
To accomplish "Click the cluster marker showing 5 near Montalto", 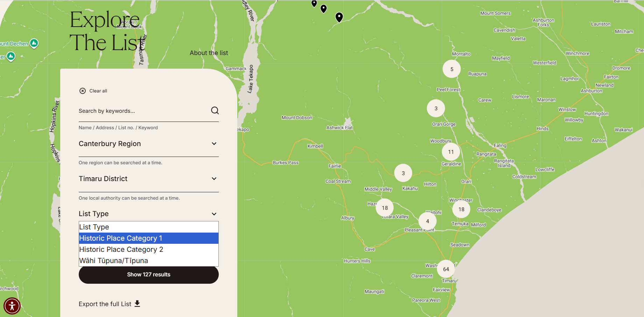I will pyautogui.click(x=451, y=69).
